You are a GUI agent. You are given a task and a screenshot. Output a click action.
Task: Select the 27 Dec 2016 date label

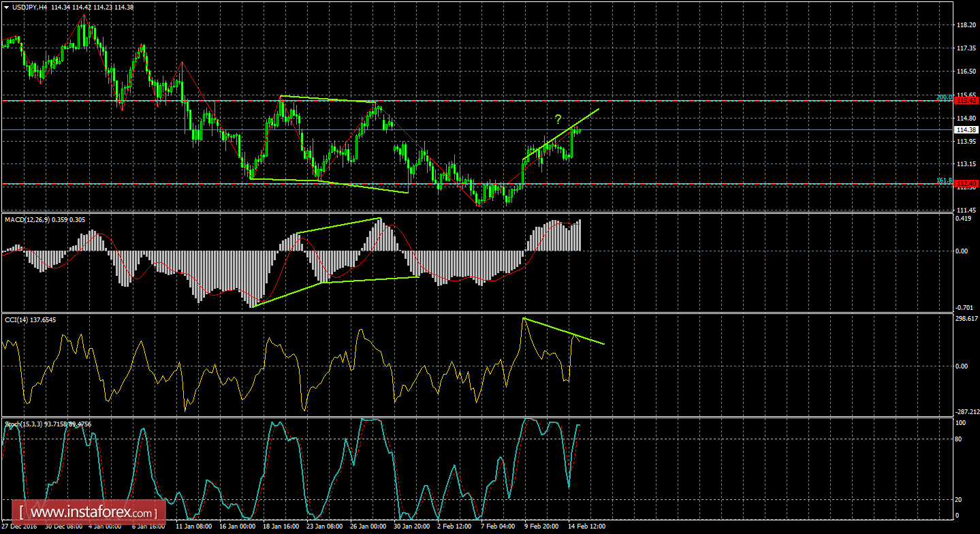pos(20,527)
